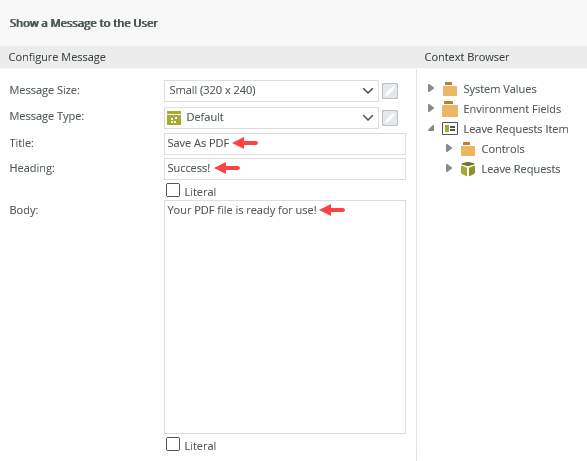The image size is (587, 461).
Task: Open the Message Size dropdown
Action: pos(271,91)
